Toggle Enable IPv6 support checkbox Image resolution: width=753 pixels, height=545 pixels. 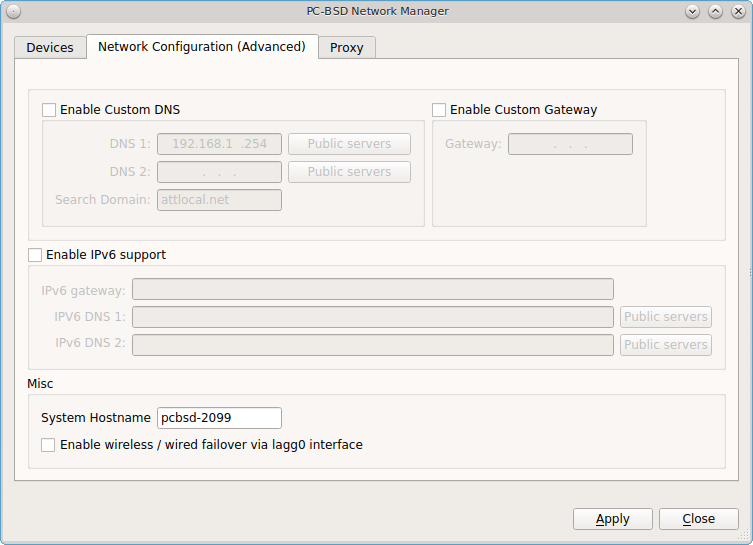click(35, 255)
